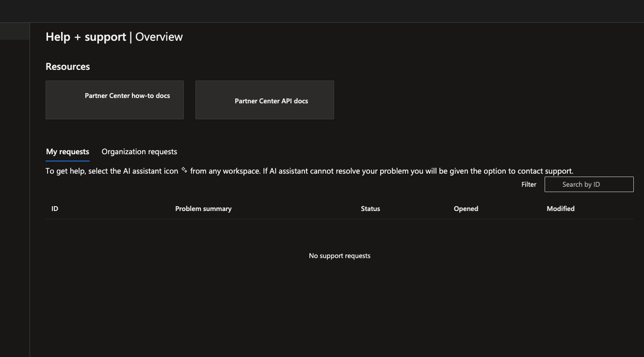Click the 'Help + support | Overview' page heading

[114, 37]
